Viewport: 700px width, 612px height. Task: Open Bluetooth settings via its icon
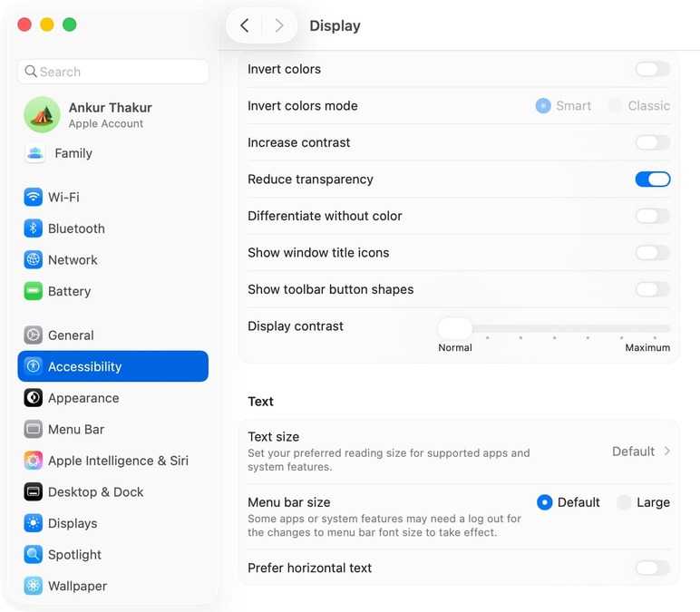pyautogui.click(x=34, y=228)
